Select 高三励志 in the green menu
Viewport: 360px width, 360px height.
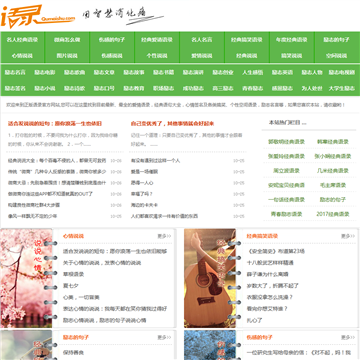coord(223,88)
